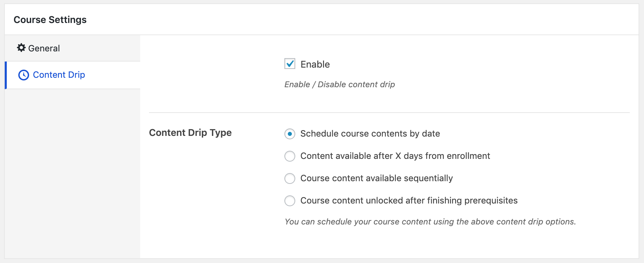Pick the prerequisites unlock radio button
The image size is (644, 263).
[290, 201]
